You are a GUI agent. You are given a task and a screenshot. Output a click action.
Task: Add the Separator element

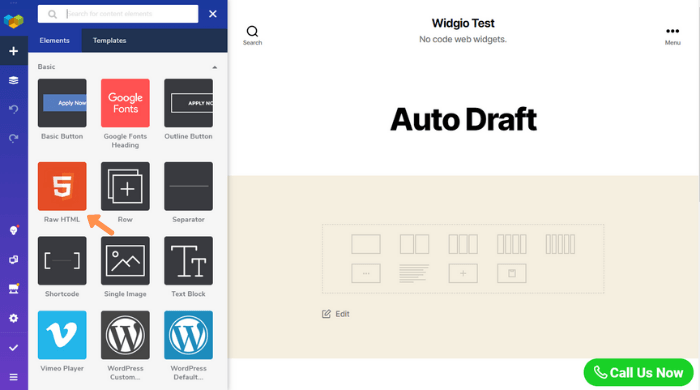188,186
